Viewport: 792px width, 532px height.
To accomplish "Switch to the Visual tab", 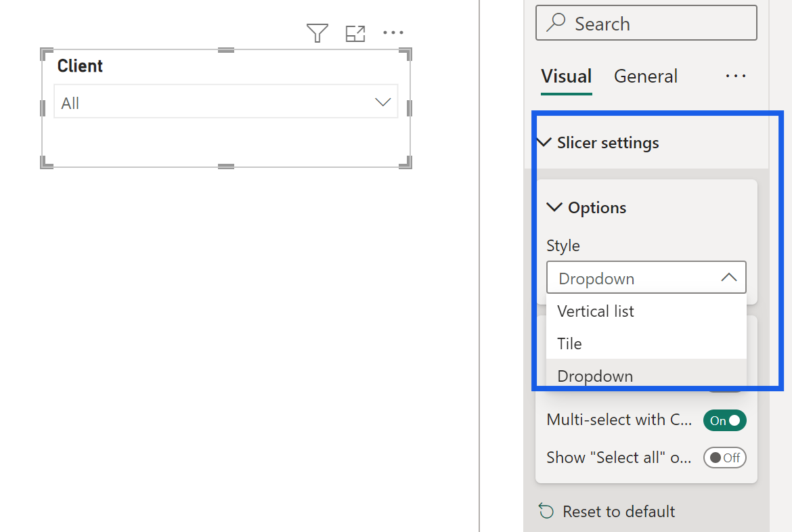I will [x=566, y=76].
